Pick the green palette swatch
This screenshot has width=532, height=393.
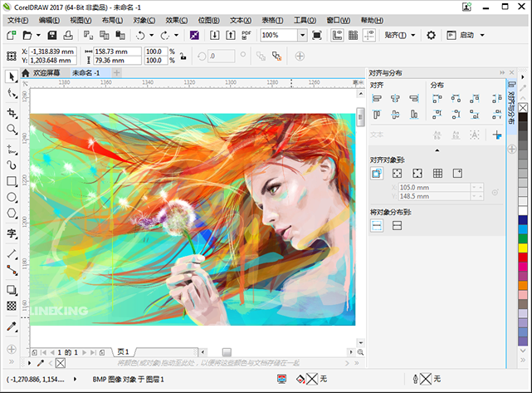tap(523, 238)
